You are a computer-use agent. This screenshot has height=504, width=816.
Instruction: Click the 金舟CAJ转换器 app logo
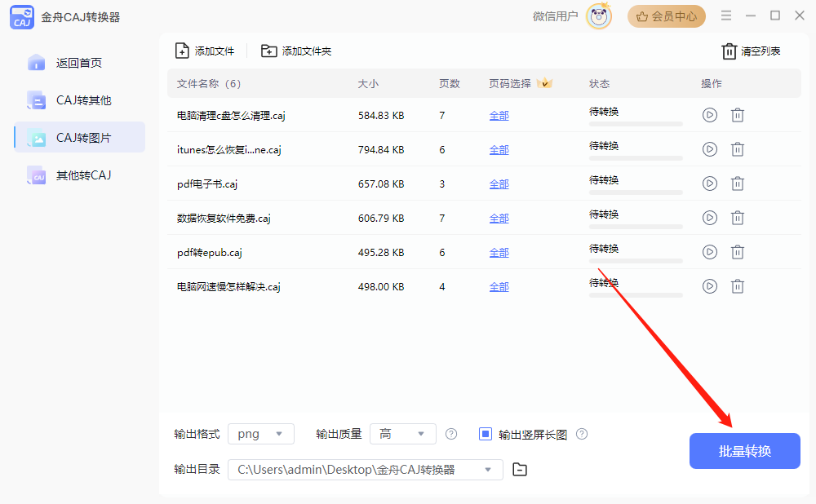22,17
